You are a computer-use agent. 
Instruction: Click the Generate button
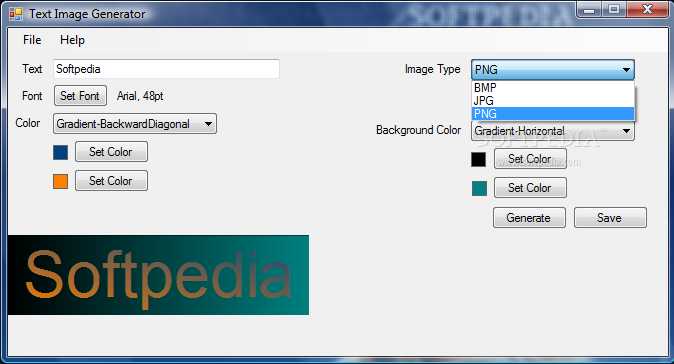tap(529, 217)
